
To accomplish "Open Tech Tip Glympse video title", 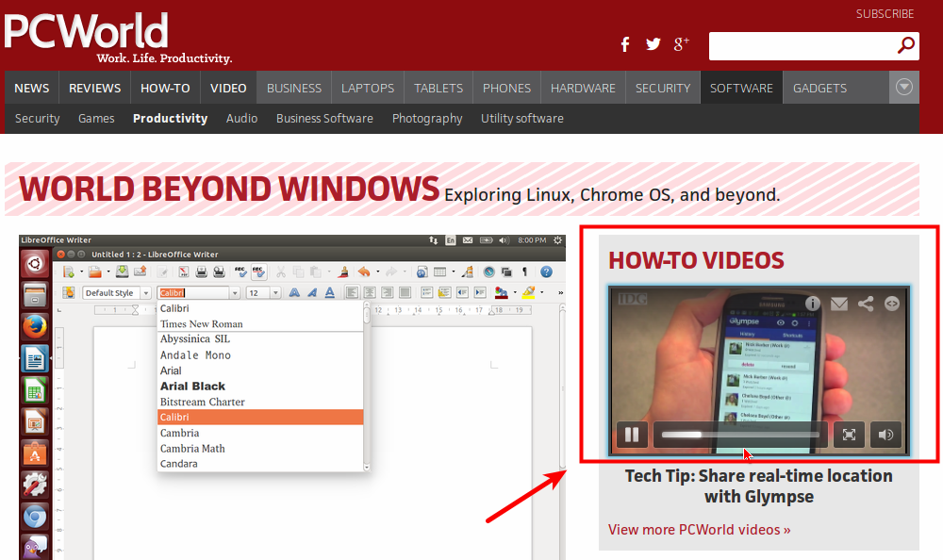I will point(758,486).
